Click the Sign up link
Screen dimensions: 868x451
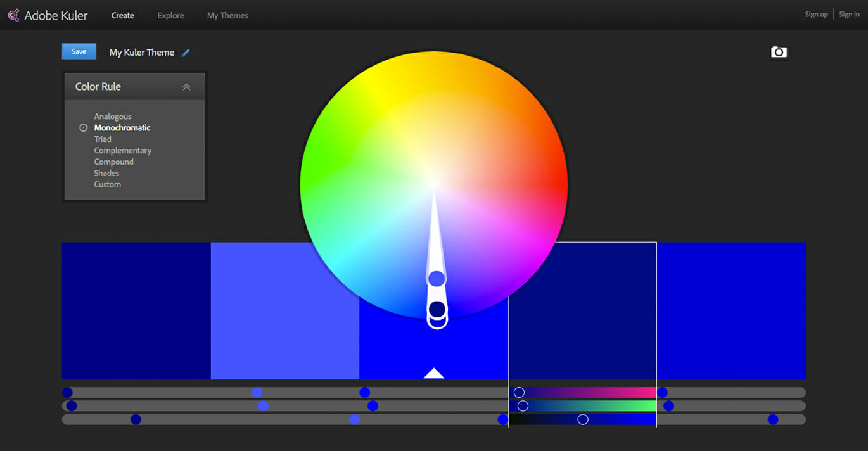[816, 14]
